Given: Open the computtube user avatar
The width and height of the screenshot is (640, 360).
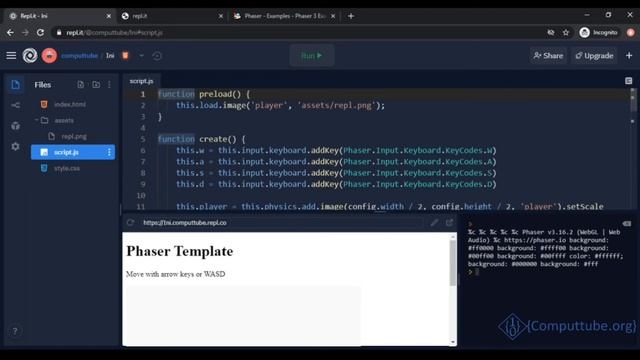Looking at the screenshot, I should coord(49,56).
